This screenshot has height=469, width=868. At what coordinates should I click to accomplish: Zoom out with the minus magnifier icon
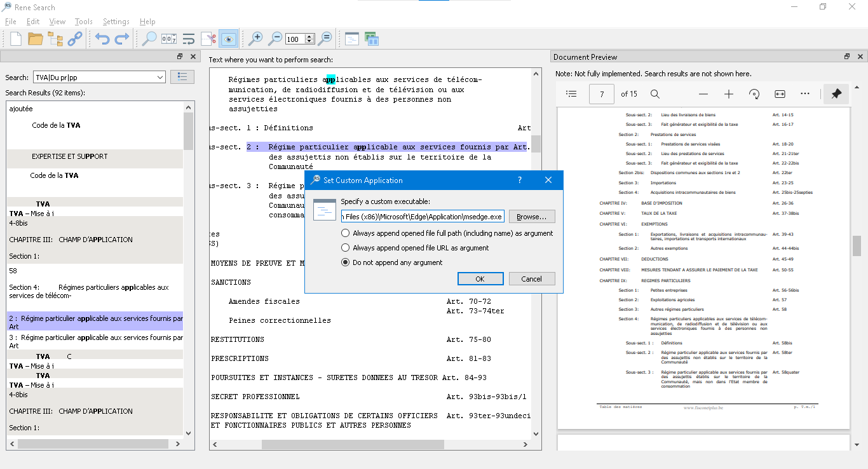(x=275, y=39)
